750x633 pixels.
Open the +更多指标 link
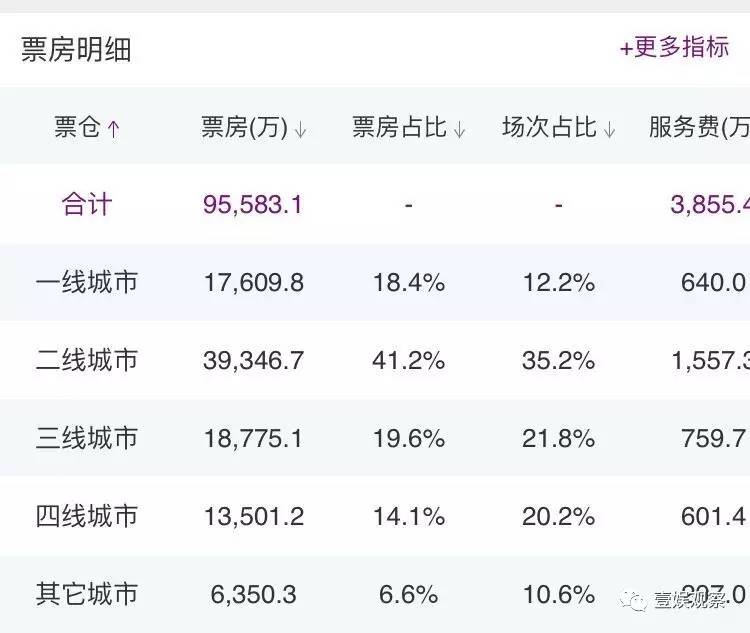click(x=674, y=47)
